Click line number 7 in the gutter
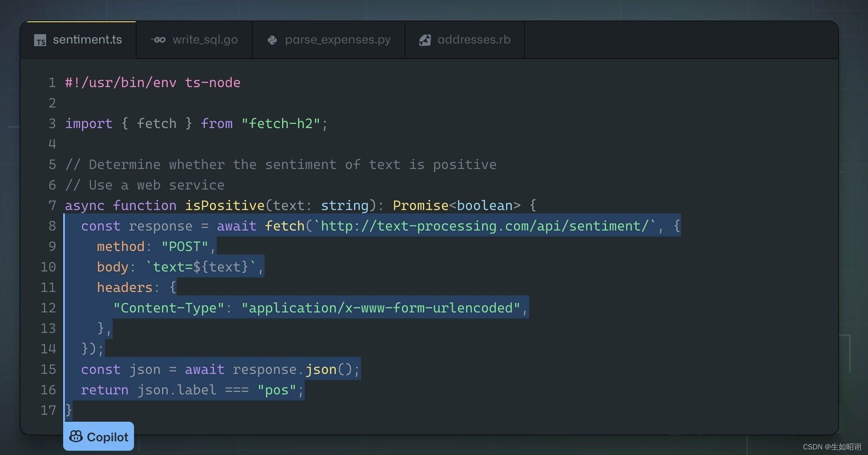 [52, 205]
